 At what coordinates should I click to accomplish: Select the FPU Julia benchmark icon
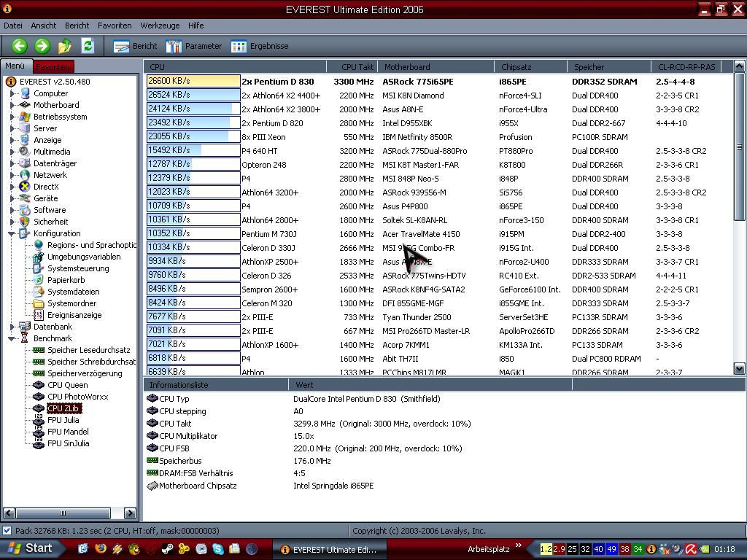tap(39, 420)
